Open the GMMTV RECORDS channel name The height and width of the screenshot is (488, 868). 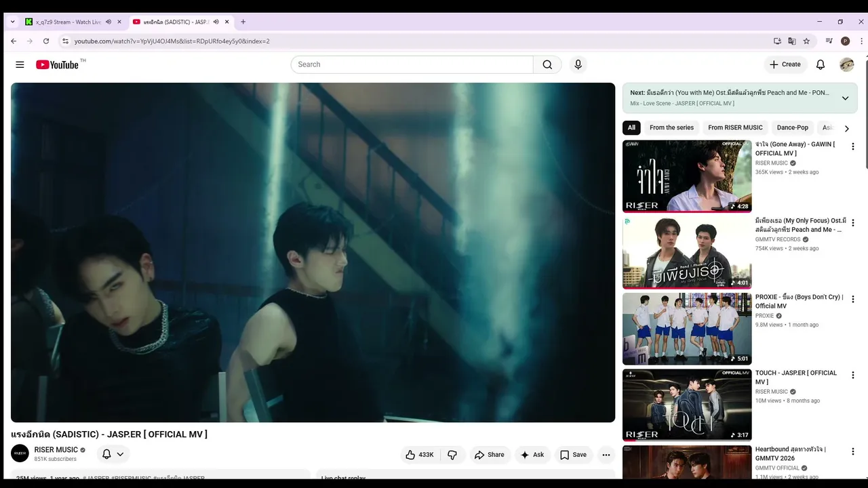tap(778, 239)
